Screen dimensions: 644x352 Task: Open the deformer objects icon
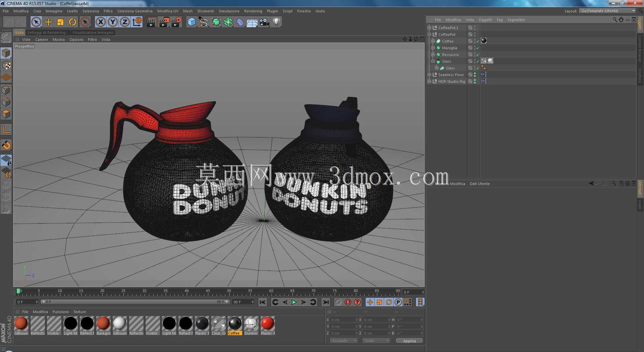click(240, 22)
